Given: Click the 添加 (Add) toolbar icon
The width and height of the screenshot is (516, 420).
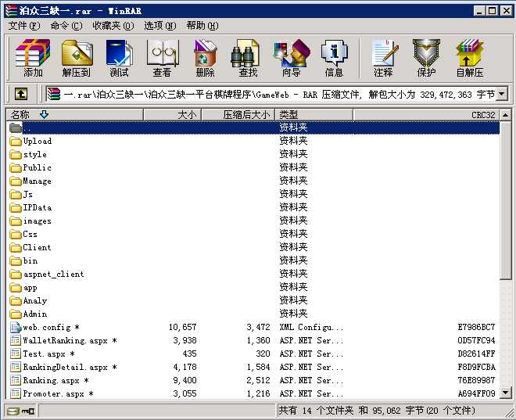Looking at the screenshot, I should coord(33,58).
